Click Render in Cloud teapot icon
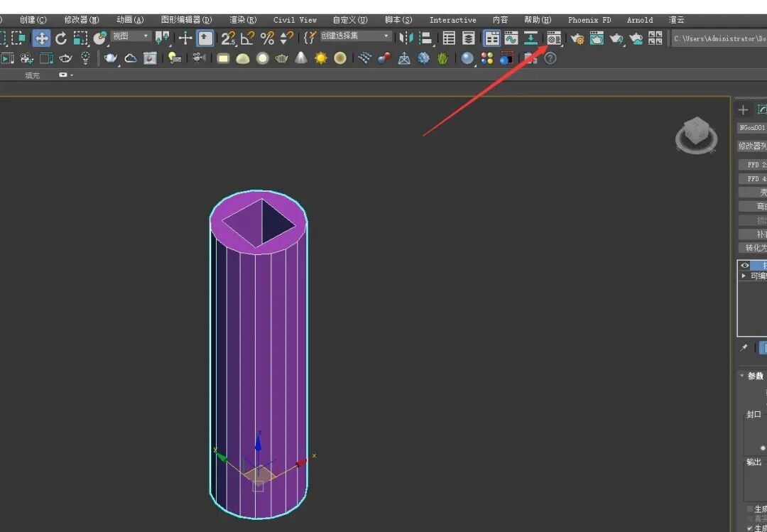The width and height of the screenshot is (767, 532). pos(636,38)
